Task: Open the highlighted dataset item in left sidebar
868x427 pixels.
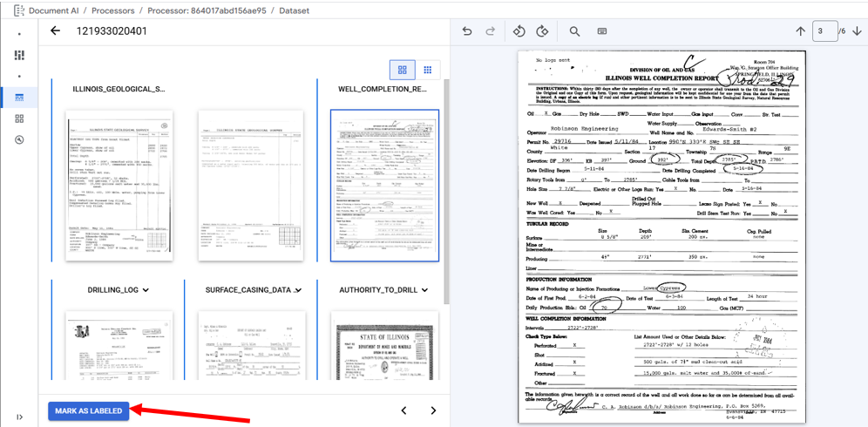Action: pyautogui.click(x=19, y=97)
